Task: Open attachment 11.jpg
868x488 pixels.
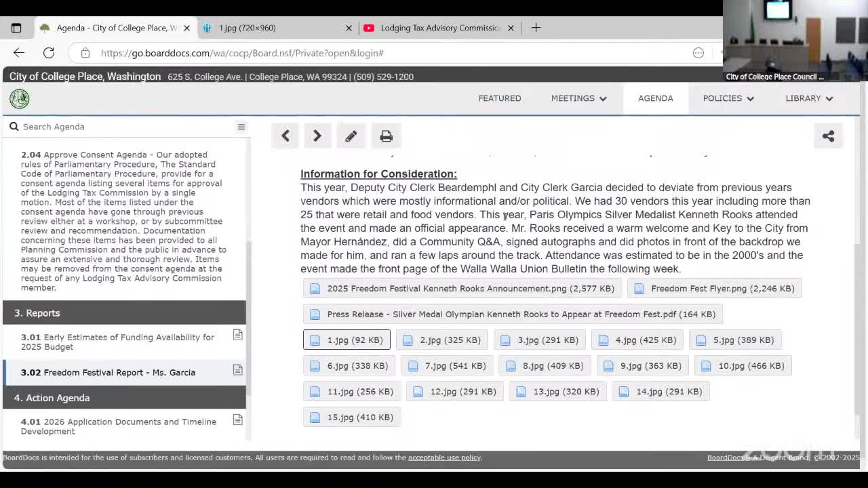Action: (x=351, y=392)
